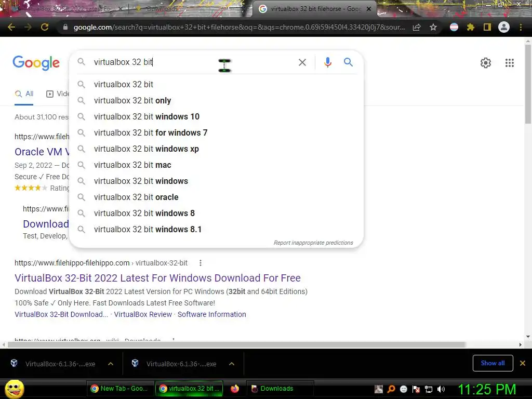
Task: Close the virtualbox 32 bit filehorse tab
Action: [x=369, y=9]
